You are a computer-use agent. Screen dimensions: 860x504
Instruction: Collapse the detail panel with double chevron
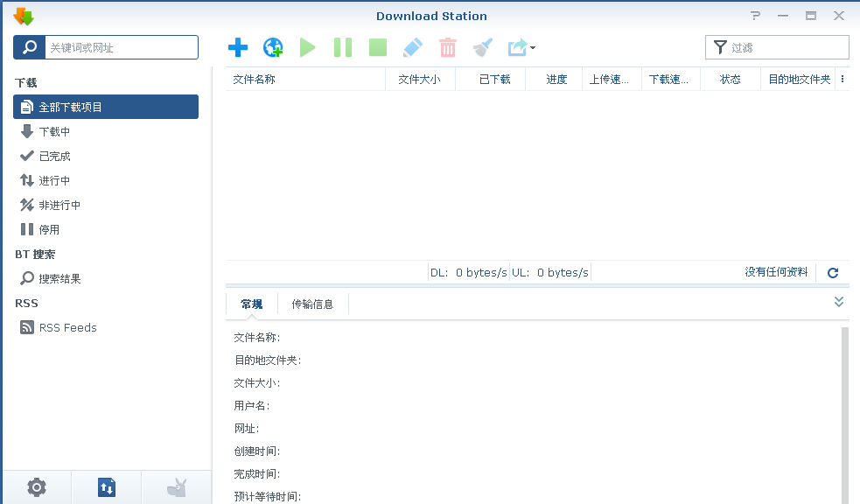[x=839, y=302]
